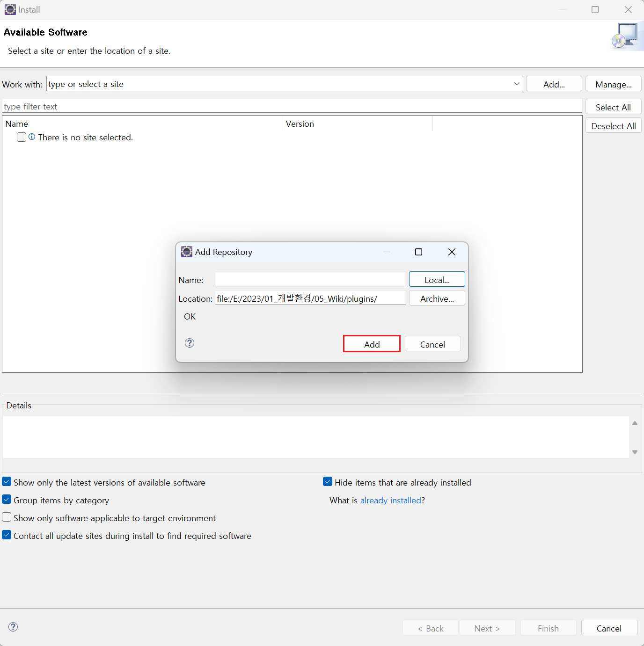Expand the 'Work with' site dropdown arrow

tap(517, 84)
